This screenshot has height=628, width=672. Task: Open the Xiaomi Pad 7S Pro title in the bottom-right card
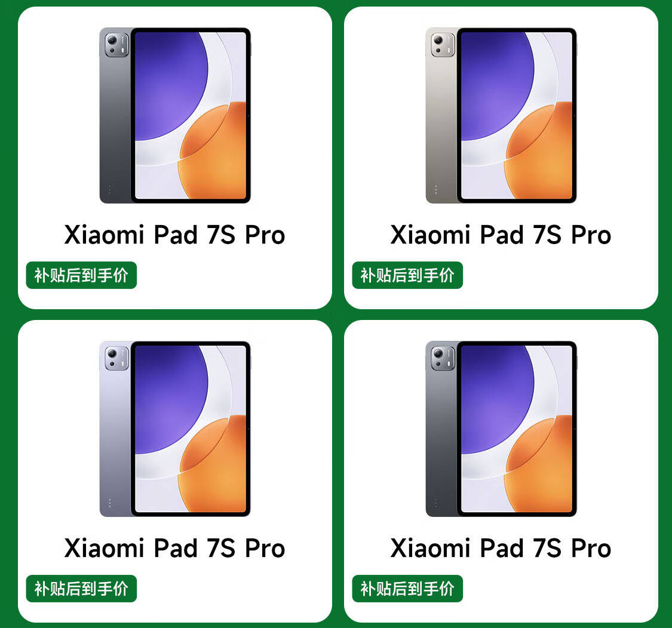point(501,549)
